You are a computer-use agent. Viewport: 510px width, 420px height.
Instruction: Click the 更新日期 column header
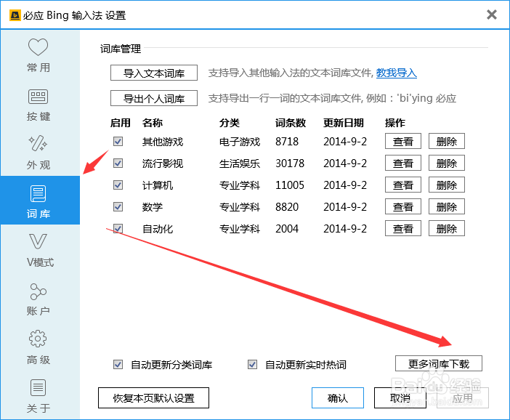(x=344, y=123)
